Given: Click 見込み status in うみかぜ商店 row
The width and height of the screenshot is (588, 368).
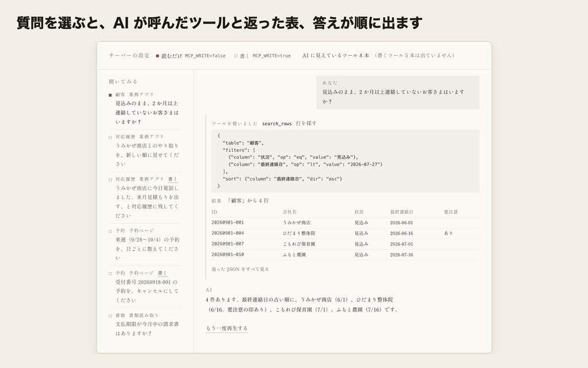Looking at the screenshot, I should point(362,223).
